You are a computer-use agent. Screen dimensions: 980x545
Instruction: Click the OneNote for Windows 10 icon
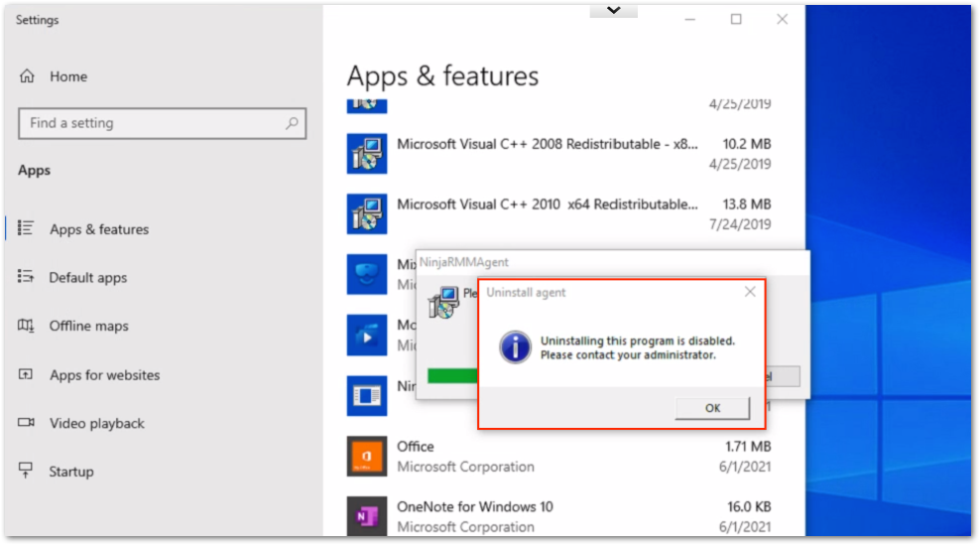click(x=366, y=516)
